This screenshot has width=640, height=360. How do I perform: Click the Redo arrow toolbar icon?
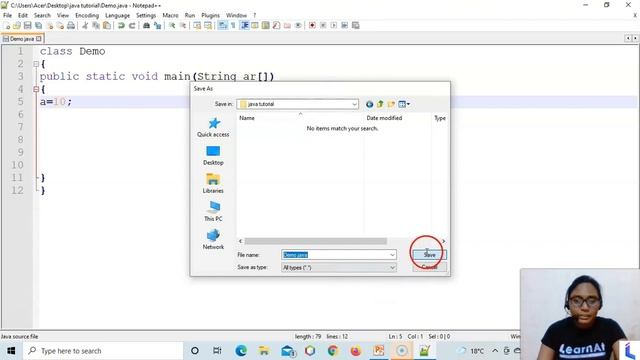(x=132, y=25)
